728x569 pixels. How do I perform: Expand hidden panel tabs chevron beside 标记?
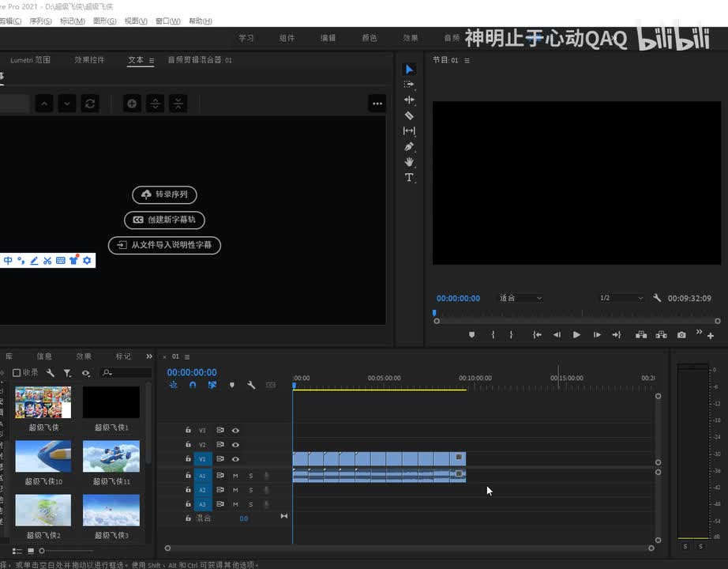tap(149, 356)
